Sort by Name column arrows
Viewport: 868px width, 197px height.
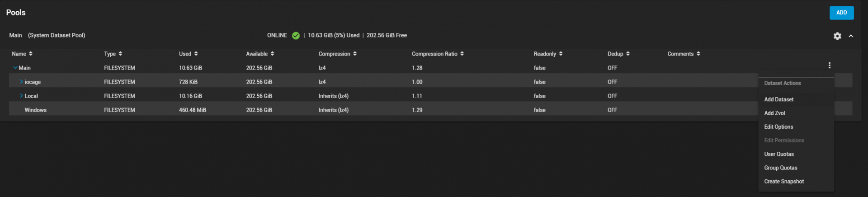click(31, 54)
